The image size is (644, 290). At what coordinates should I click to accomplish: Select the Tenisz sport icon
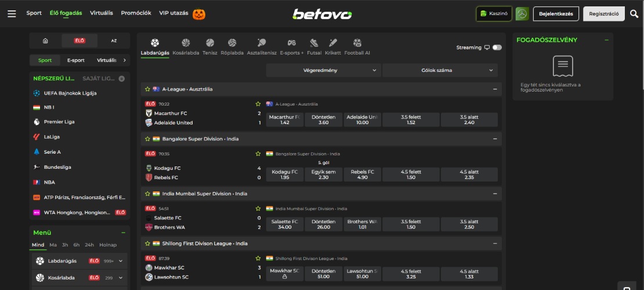pyautogui.click(x=210, y=43)
